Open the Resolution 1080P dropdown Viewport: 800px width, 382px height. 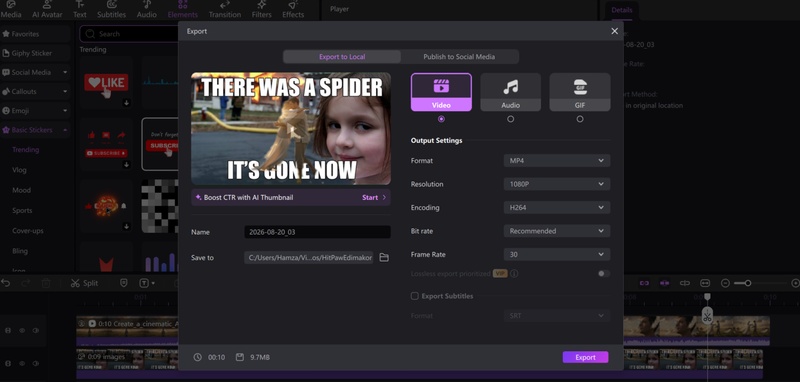557,184
